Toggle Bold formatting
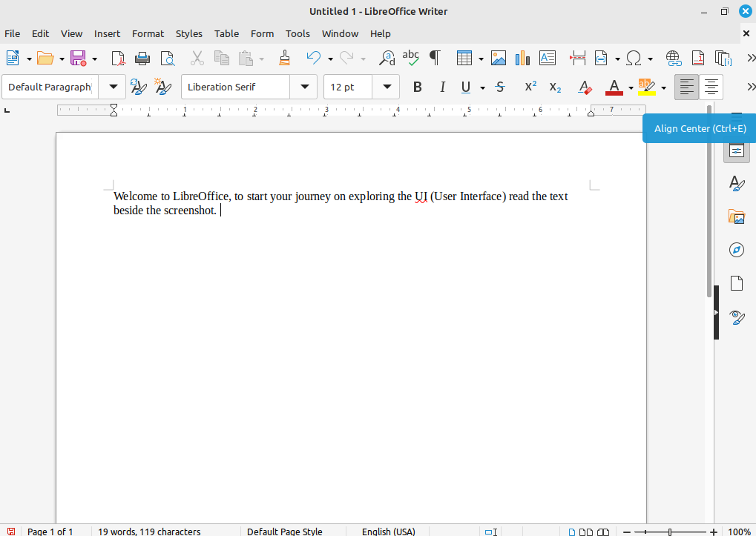756x536 pixels. click(418, 87)
